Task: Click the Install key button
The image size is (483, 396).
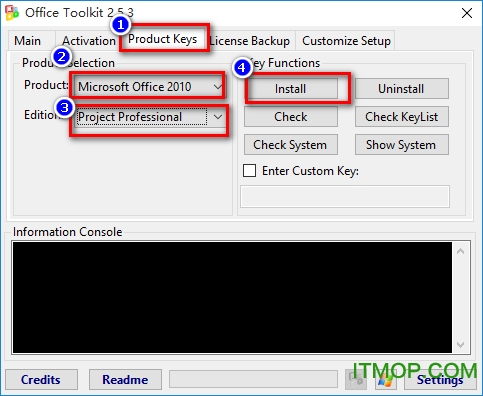Action: (x=291, y=89)
